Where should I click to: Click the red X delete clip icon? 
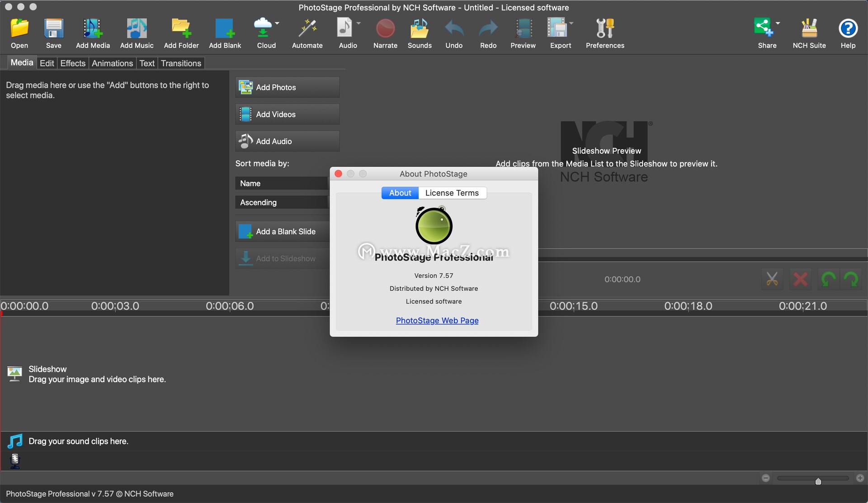tap(800, 279)
